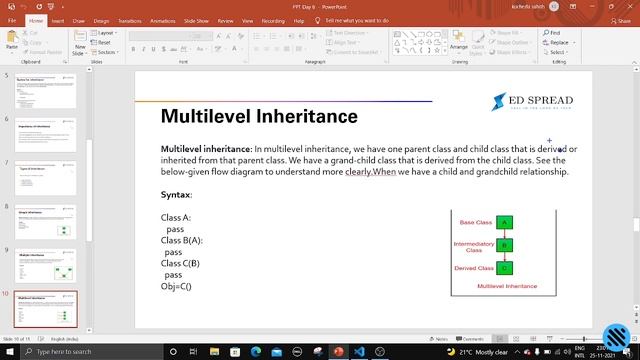Toggle Normal view button in status bar
The height and width of the screenshot is (360, 640).
click(499, 339)
